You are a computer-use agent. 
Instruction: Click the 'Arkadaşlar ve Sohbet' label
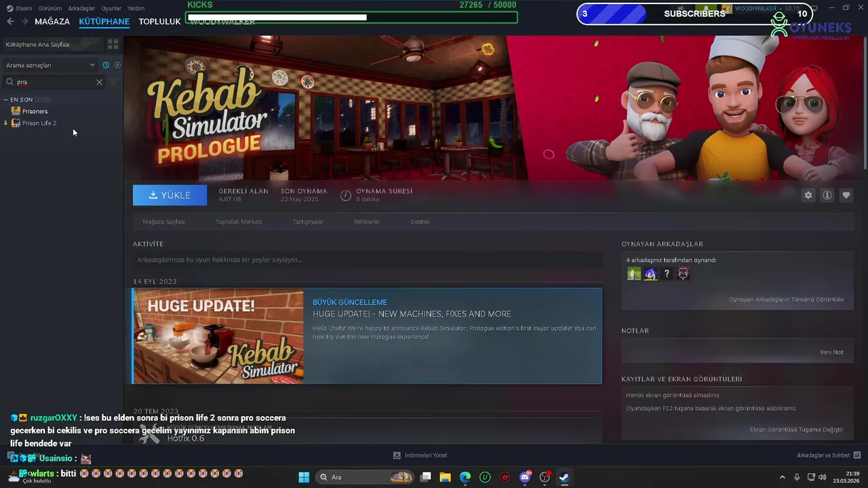point(823,455)
